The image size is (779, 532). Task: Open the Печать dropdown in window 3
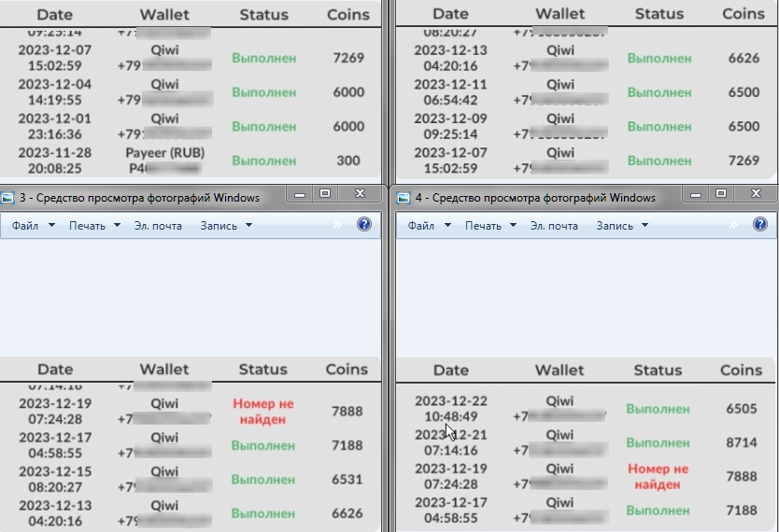coord(94,226)
